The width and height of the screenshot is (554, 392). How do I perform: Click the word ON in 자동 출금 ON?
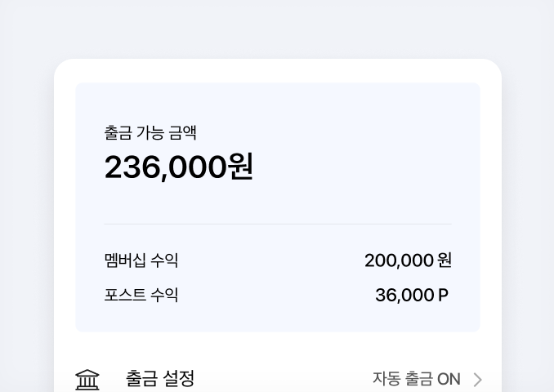click(x=449, y=380)
